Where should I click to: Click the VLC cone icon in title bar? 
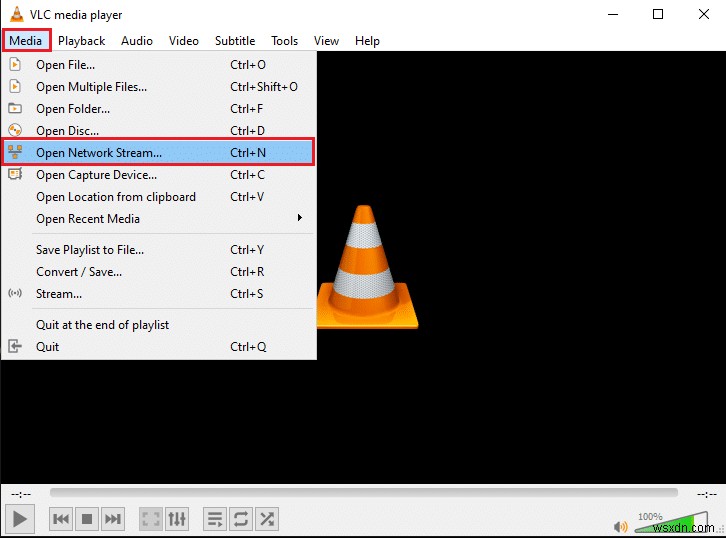tap(16, 14)
